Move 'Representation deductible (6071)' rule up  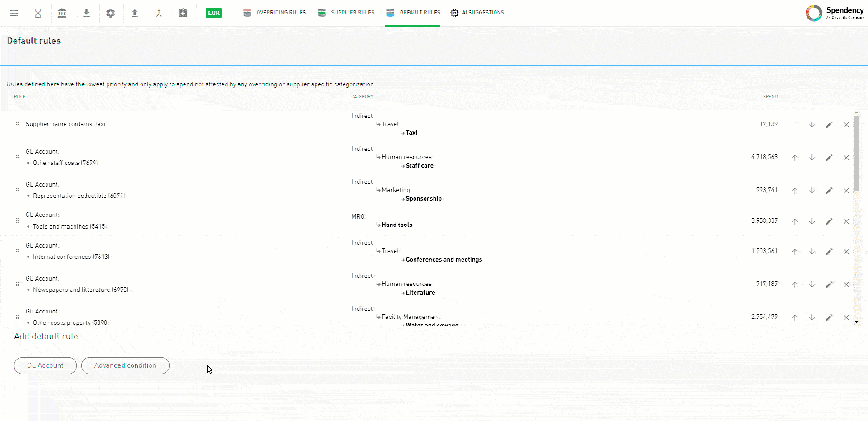pos(794,191)
